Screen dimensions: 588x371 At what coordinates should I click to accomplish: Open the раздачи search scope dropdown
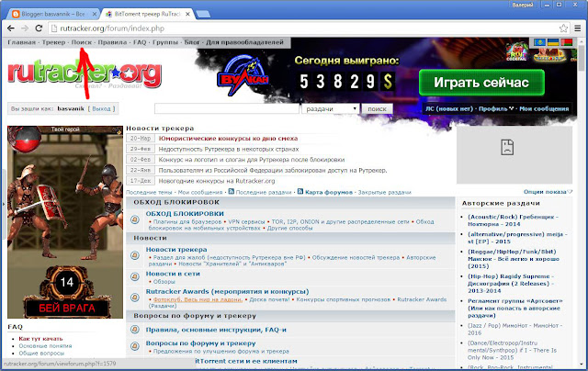click(331, 108)
